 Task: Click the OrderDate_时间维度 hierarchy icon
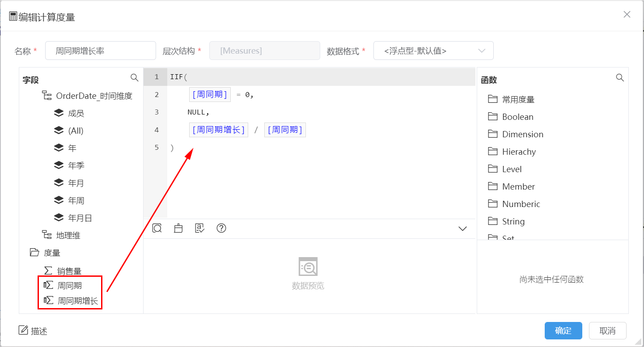coord(47,96)
